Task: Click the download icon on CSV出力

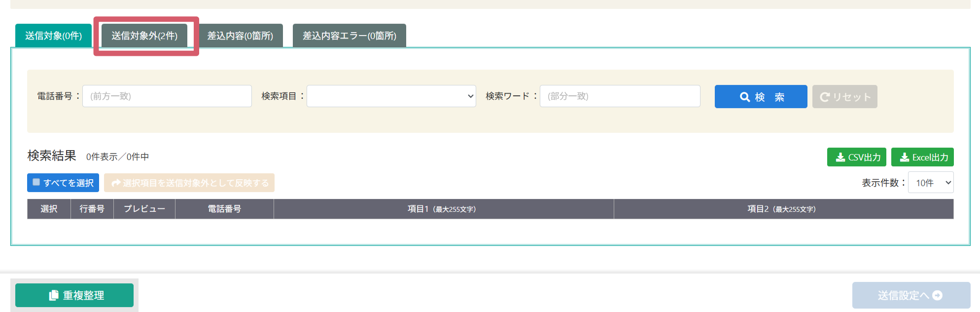Action: pyautogui.click(x=840, y=157)
